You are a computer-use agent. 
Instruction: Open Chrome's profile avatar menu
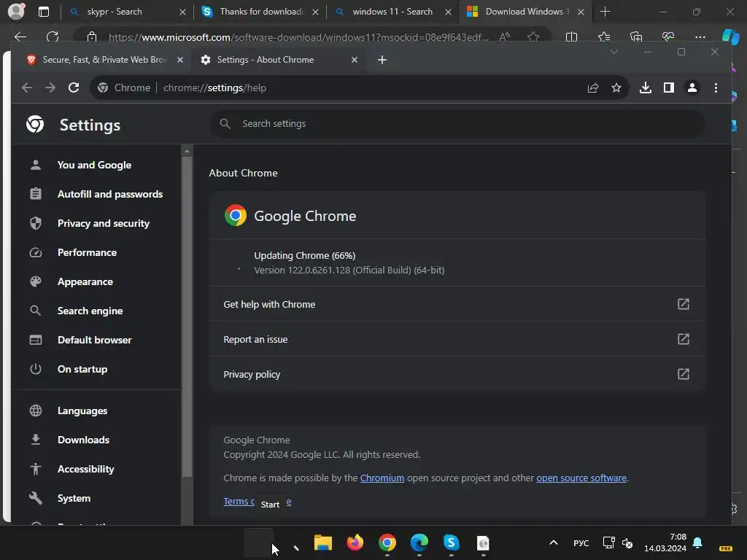tap(692, 87)
